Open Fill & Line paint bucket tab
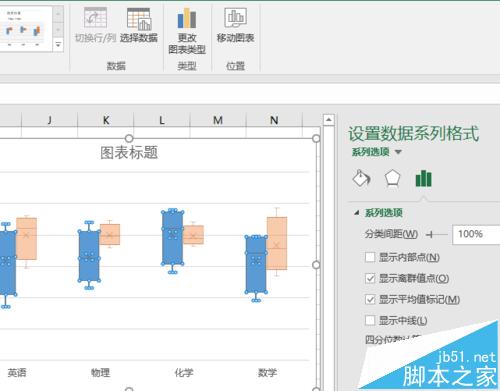500x391 pixels. (x=361, y=179)
